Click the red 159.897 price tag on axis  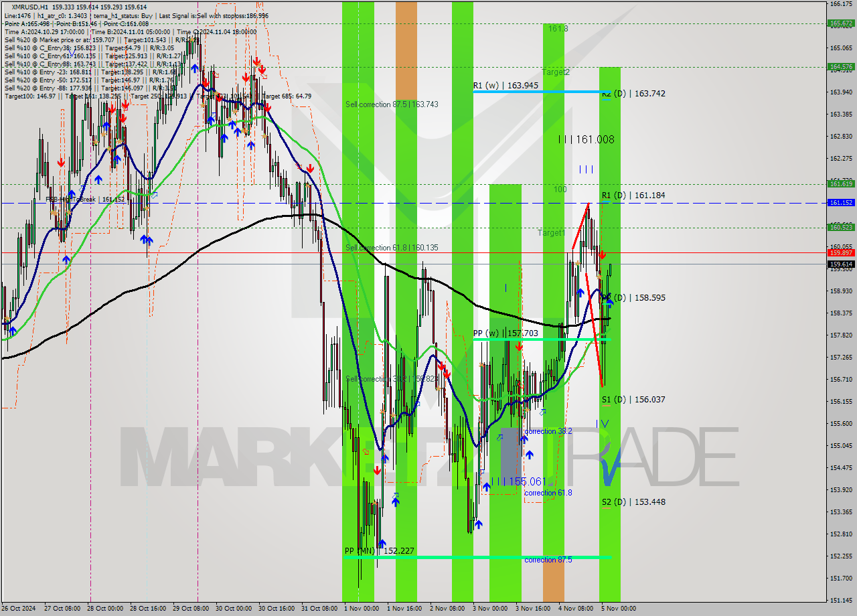pos(841,252)
